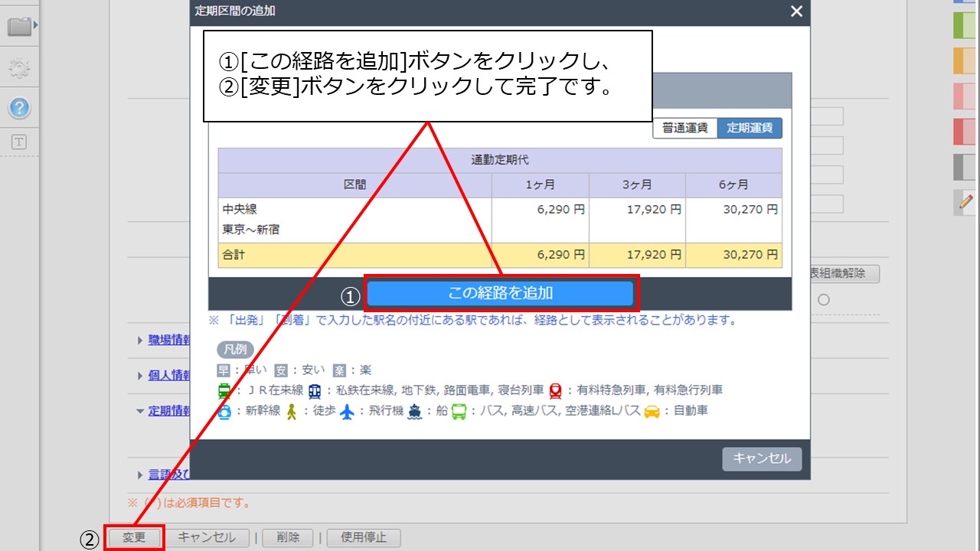Click the green block icon on the right edge
Screen dimensions: 980x551
click(963, 25)
